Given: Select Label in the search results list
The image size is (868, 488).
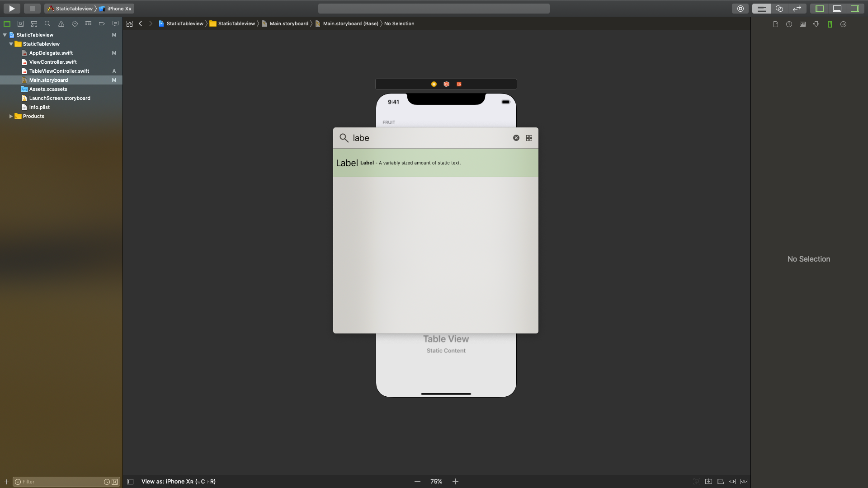Looking at the screenshot, I should [436, 163].
